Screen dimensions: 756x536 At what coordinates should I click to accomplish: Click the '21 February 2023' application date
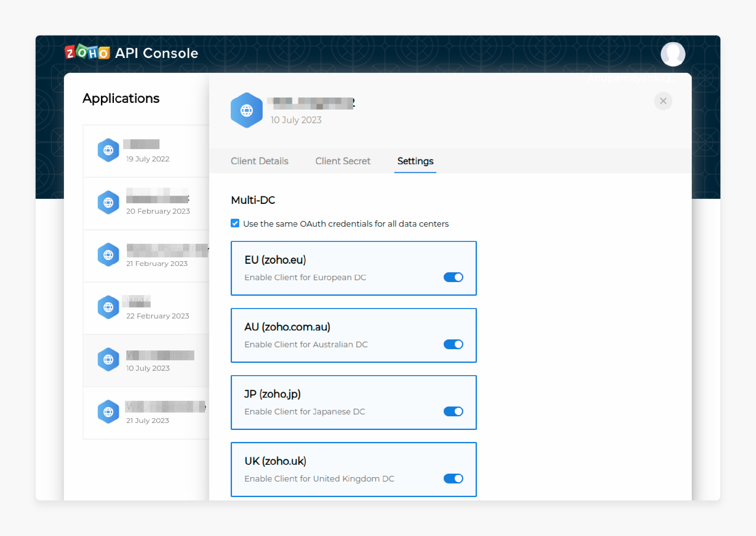(157, 263)
